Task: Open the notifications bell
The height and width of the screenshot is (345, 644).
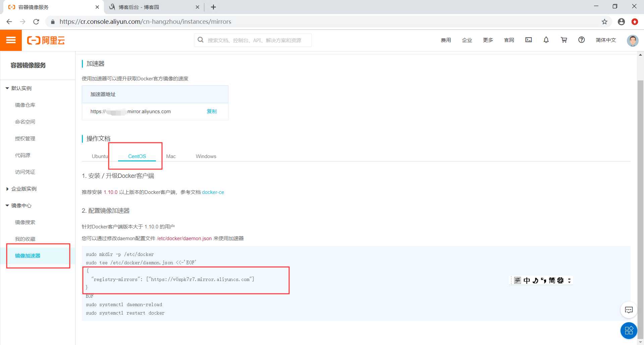Action: [x=546, y=40]
